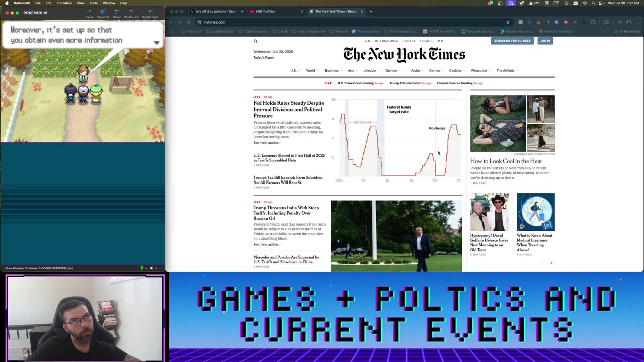644x362 pixels.
Task: Open the Emulation menu
Action: pos(64,3)
